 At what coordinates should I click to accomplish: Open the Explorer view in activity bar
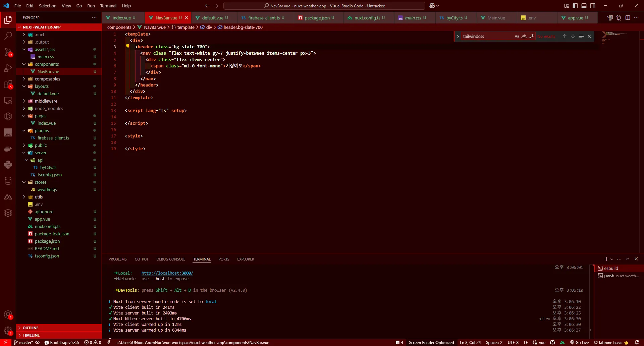click(x=8, y=20)
